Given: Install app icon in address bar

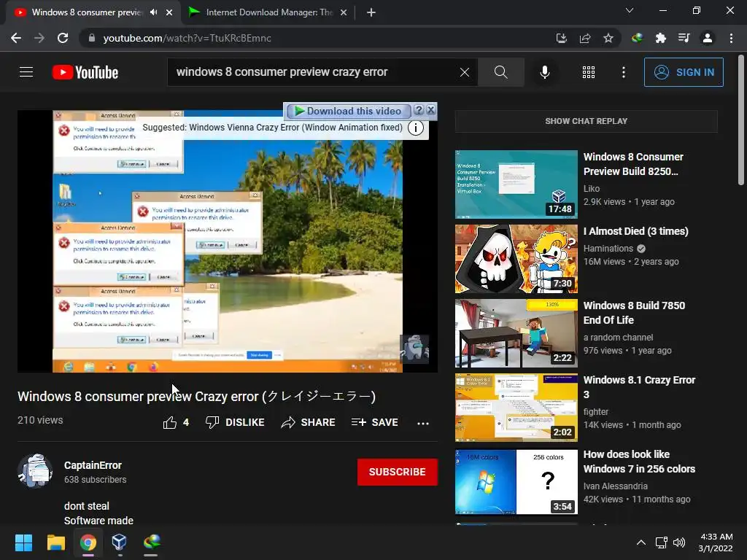Looking at the screenshot, I should click(562, 38).
